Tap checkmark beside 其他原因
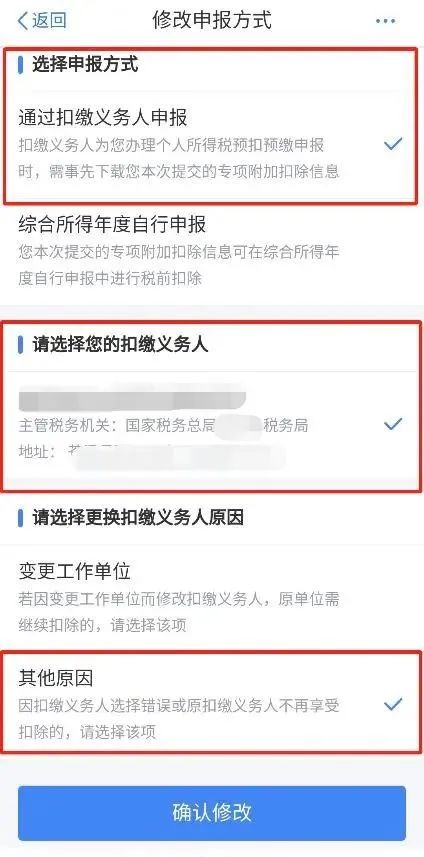Image resolution: width=424 pixels, height=857 pixels. [392, 705]
